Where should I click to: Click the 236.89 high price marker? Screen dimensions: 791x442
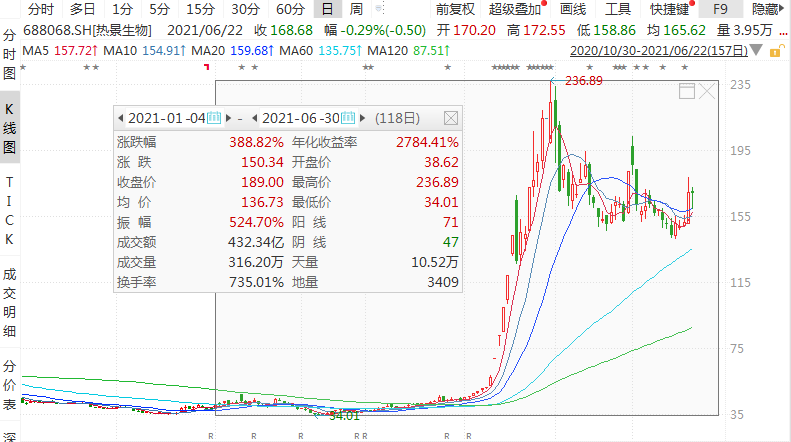click(x=584, y=81)
